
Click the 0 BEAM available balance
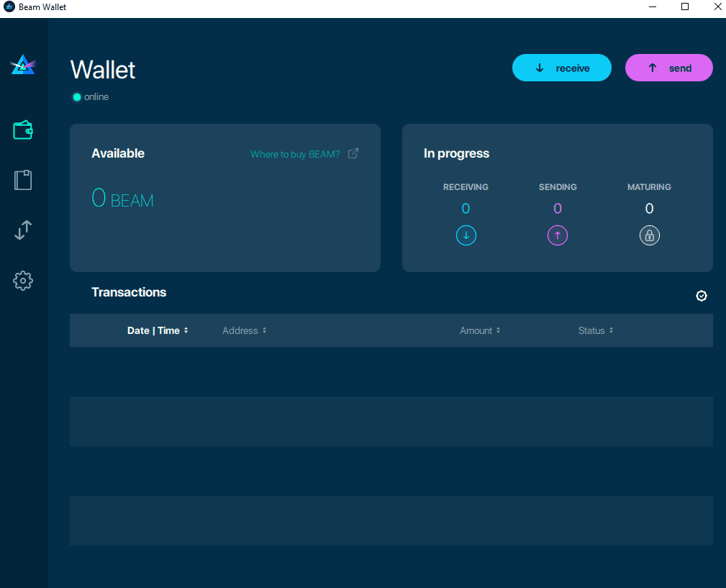coord(122,198)
